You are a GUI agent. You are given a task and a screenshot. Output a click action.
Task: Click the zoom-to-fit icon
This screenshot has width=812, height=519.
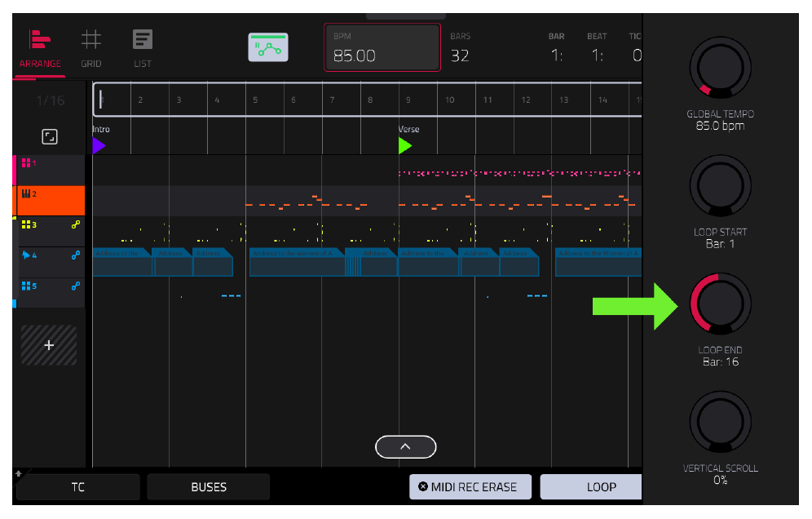click(x=50, y=137)
